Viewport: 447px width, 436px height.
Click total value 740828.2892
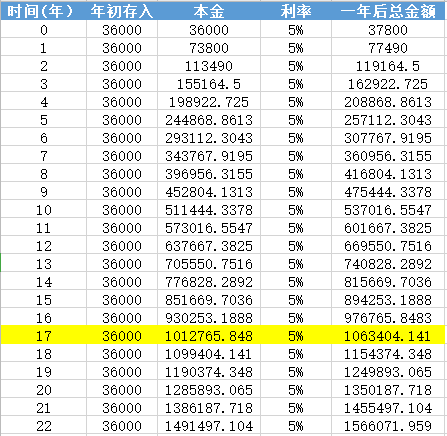[x=388, y=264]
